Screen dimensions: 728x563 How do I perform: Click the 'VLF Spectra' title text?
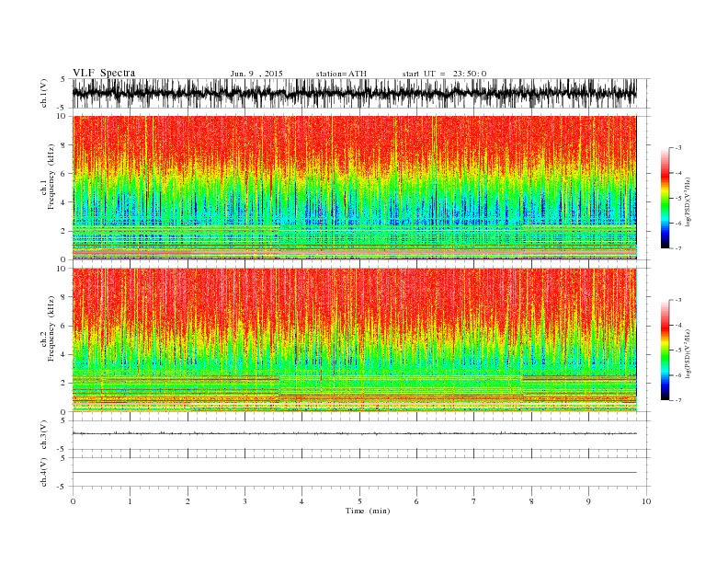point(104,73)
